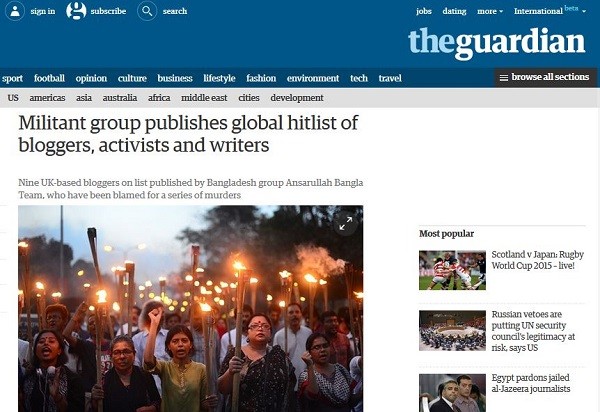Click the Scotland v Japan rugby thumbnail
The width and height of the screenshot is (600, 412).
coord(452,270)
